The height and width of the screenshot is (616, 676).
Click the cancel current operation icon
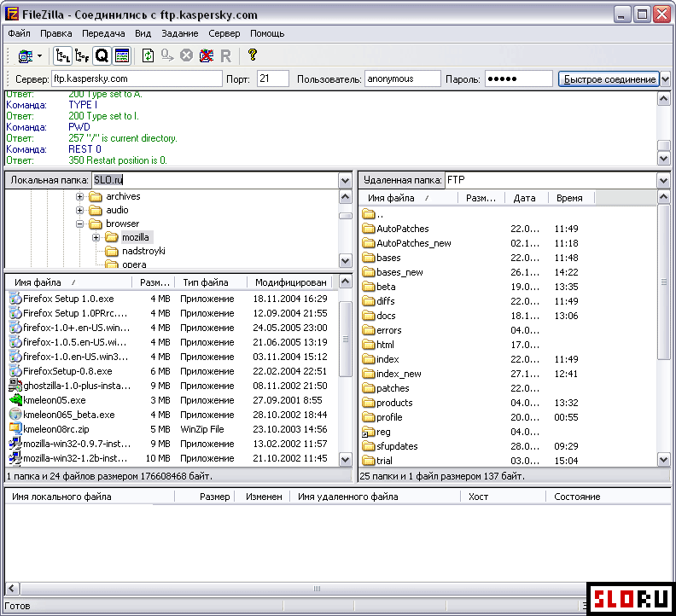pos(186,55)
